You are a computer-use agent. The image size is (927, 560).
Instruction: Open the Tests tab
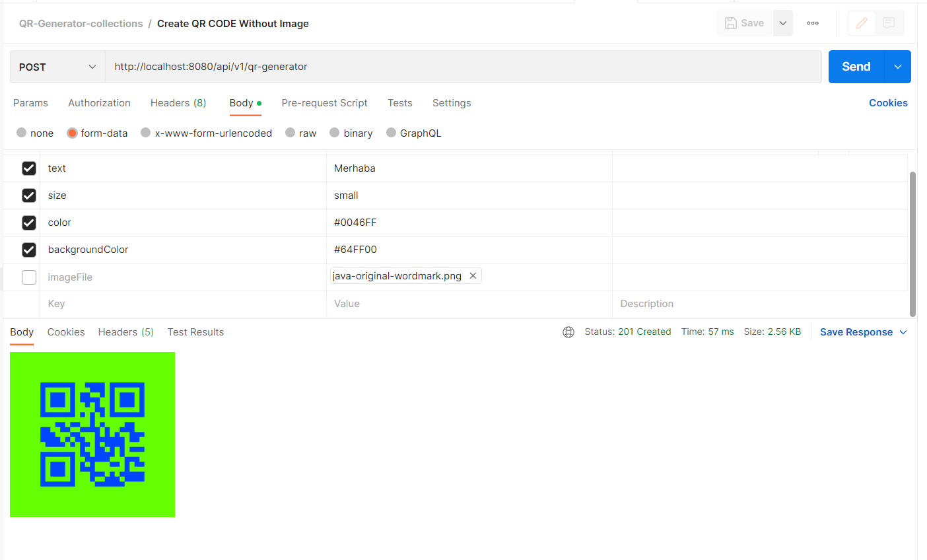click(x=400, y=103)
